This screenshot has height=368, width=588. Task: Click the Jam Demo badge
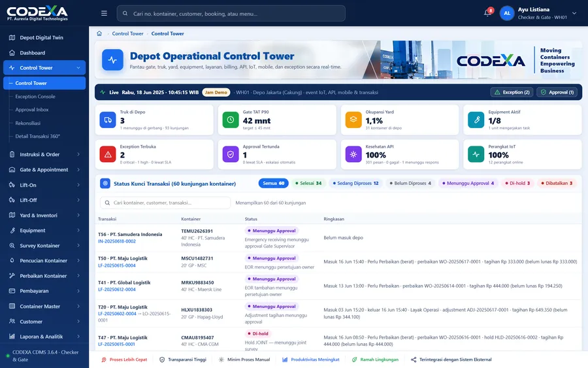coord(216,92)
